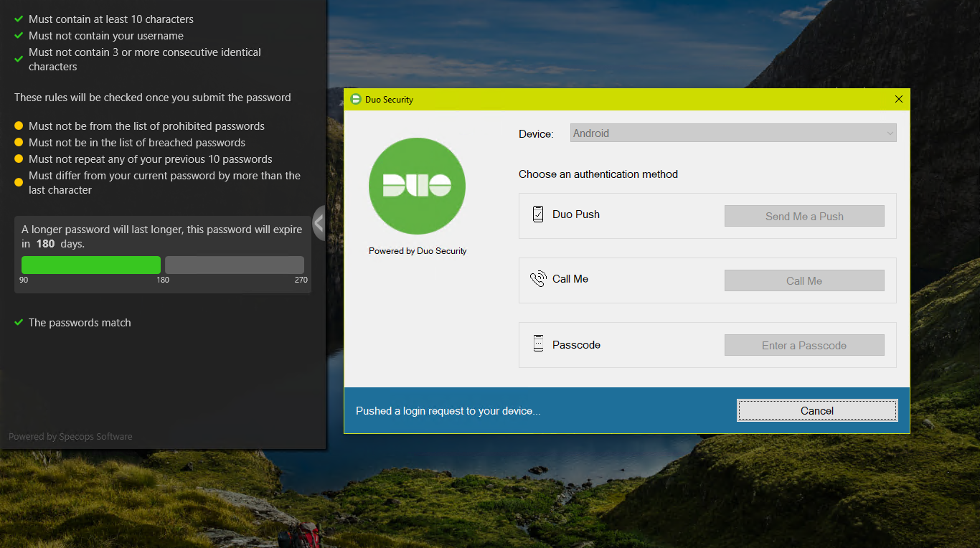Viewport: 980px width, 548px height.
Task: Click the '270' expiry scale label
Action: (301, 280)
